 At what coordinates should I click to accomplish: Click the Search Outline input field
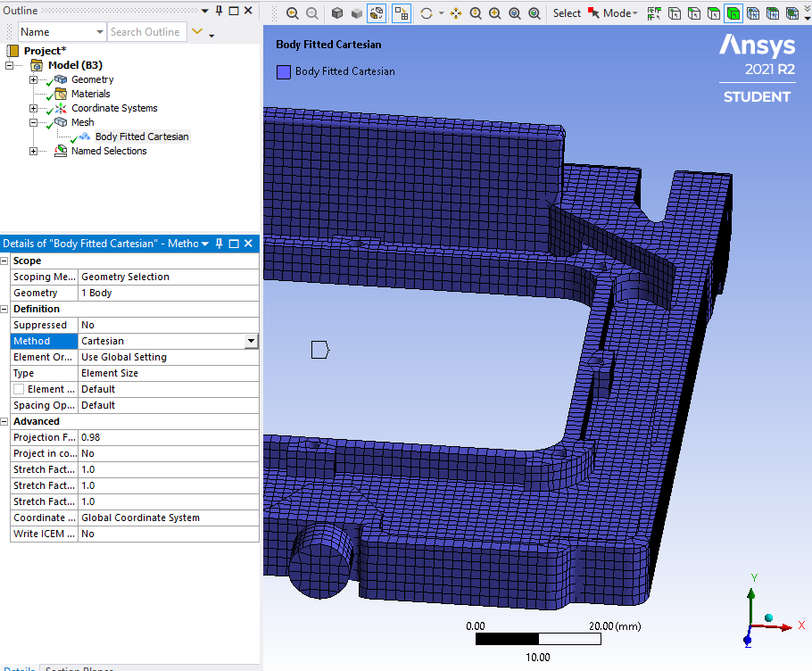(145, 32)
